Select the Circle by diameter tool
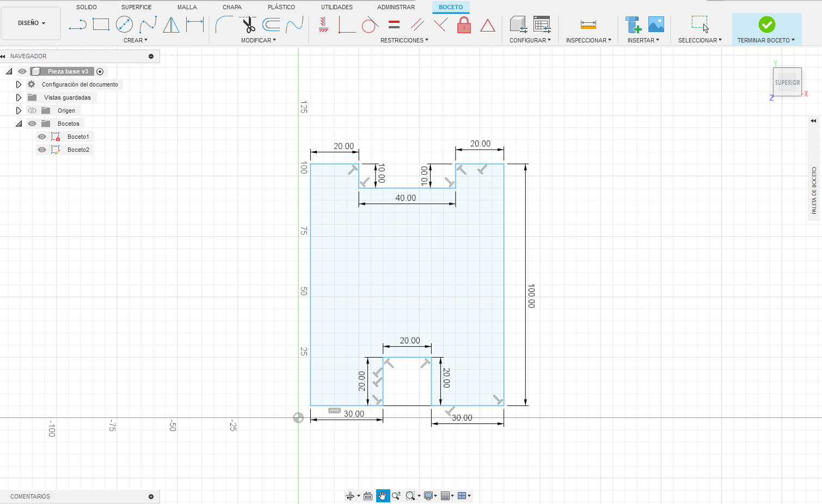Viewport: 822px width, 504px height. coord(125,24)
